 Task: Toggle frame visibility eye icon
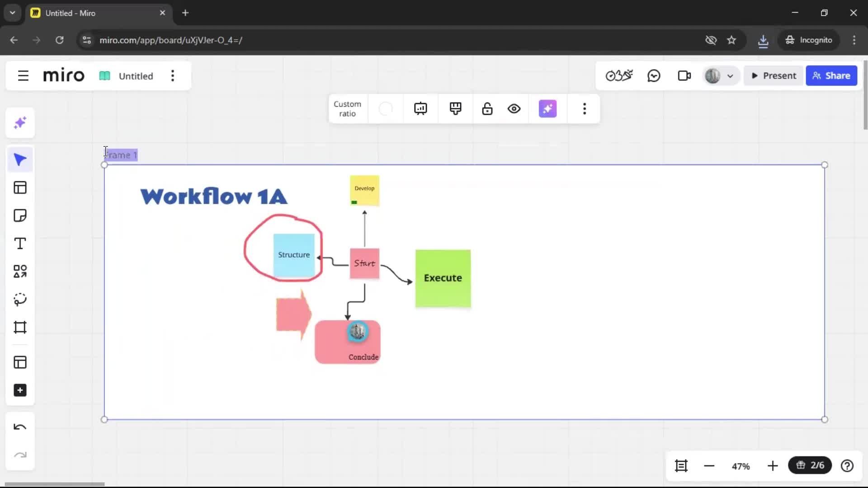pos(514,109)
